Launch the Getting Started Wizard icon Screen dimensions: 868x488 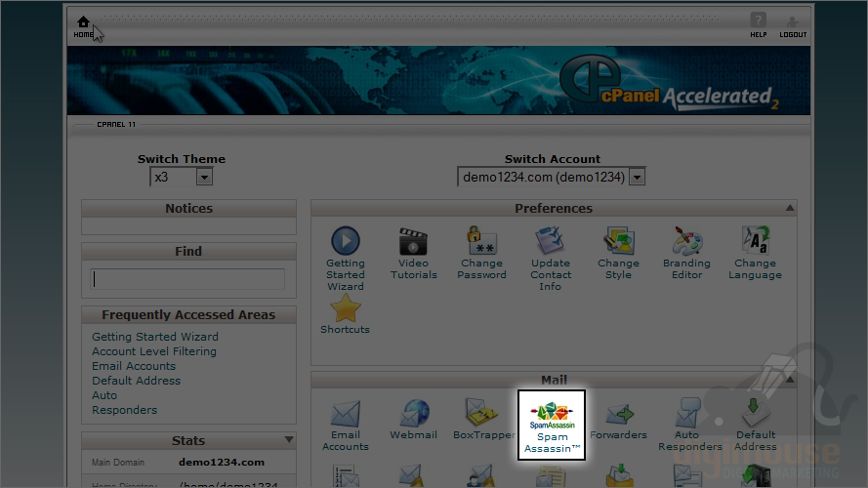(x=346, y=241)
